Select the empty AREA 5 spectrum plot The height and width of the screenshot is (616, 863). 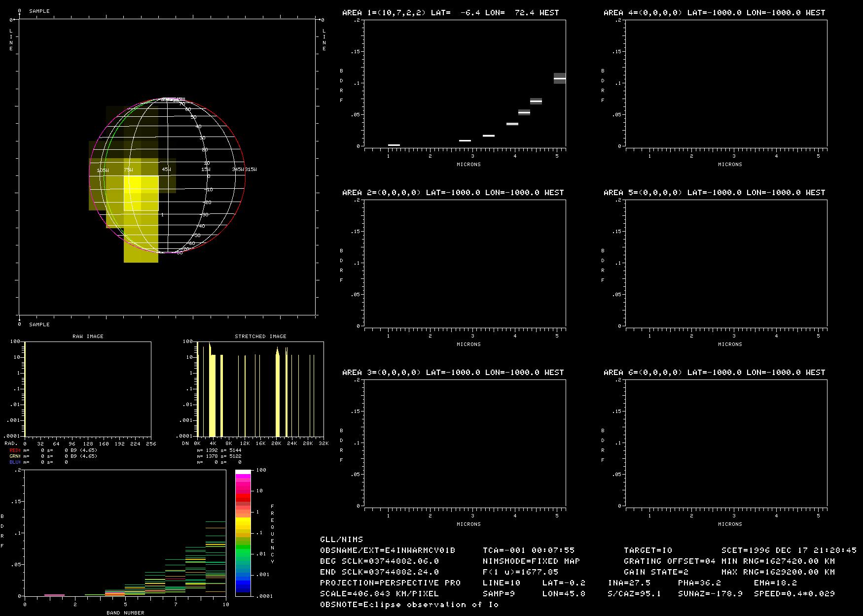point(726,263)
